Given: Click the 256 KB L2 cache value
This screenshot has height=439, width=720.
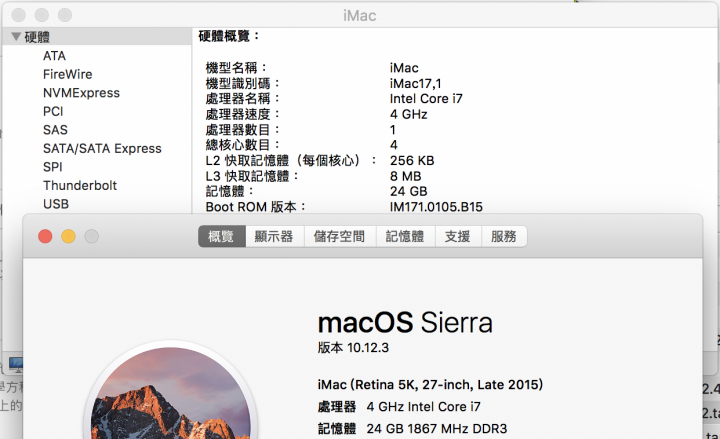Looking at the screenshot, I should tap(412, 161).
